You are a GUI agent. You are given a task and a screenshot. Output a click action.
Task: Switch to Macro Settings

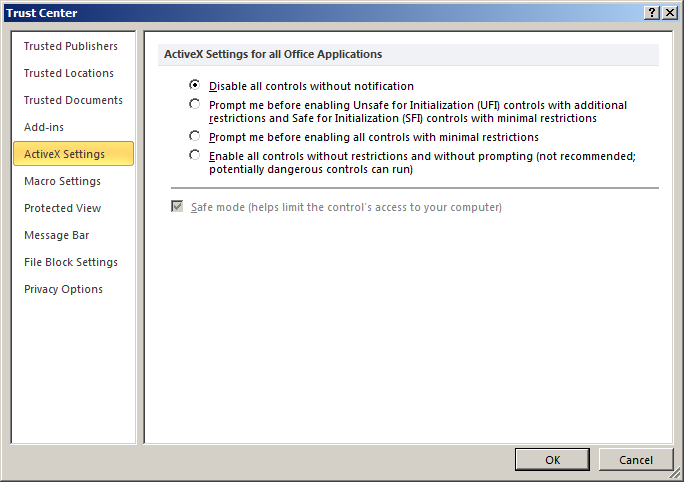tap(62, 181)
